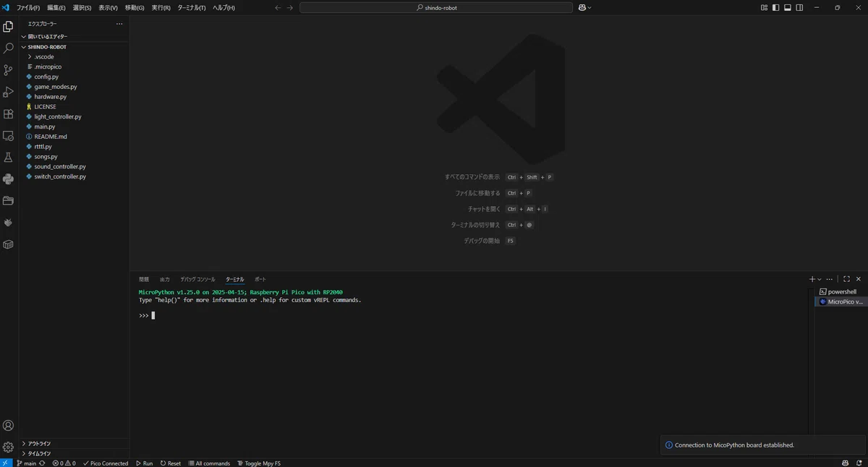The image size is (868, 467).
Task: Open the Search view in activity bar
Action: 8,48
